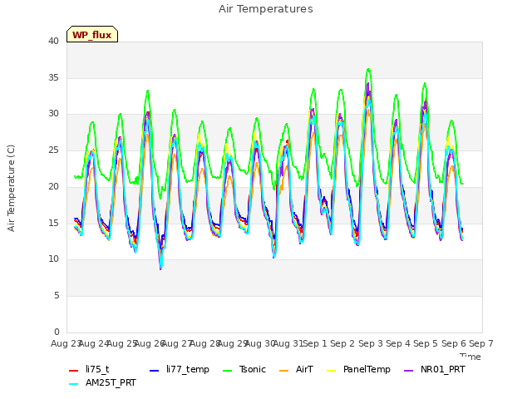The image size is (532, 399).
Task: Click the 5 y-axis tick label
Action: tap(57, 296)
